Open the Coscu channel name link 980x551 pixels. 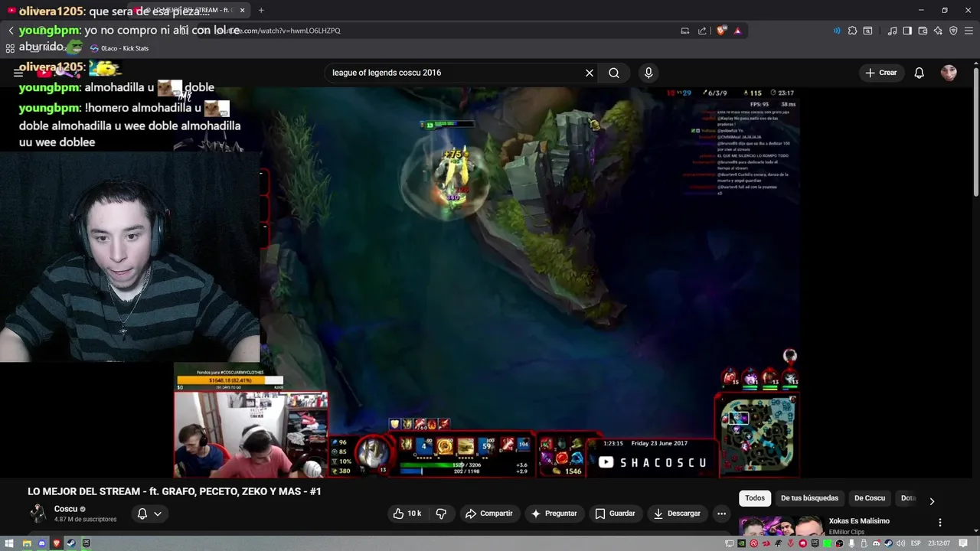pyautogui.click(x=66, y=509)
